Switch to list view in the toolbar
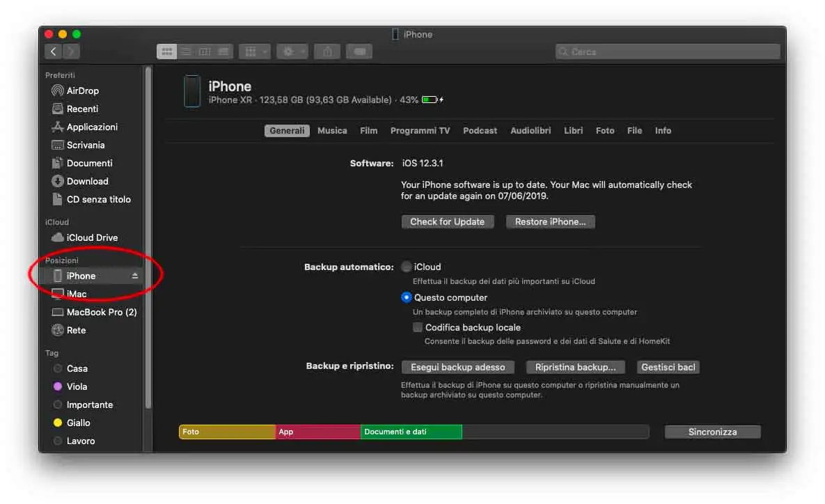The image size is (825, 504). (x=185, y=51)
